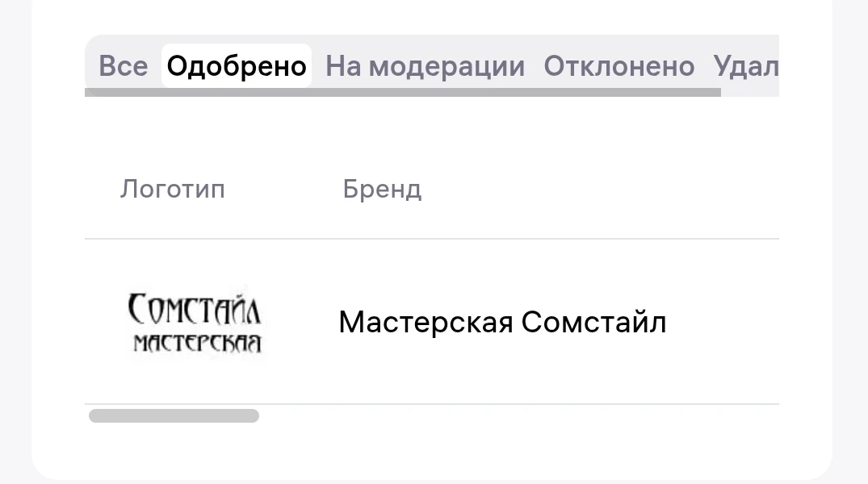Click the "Логотип" column header
Viewport: 868px width, 484px height.
173,190
